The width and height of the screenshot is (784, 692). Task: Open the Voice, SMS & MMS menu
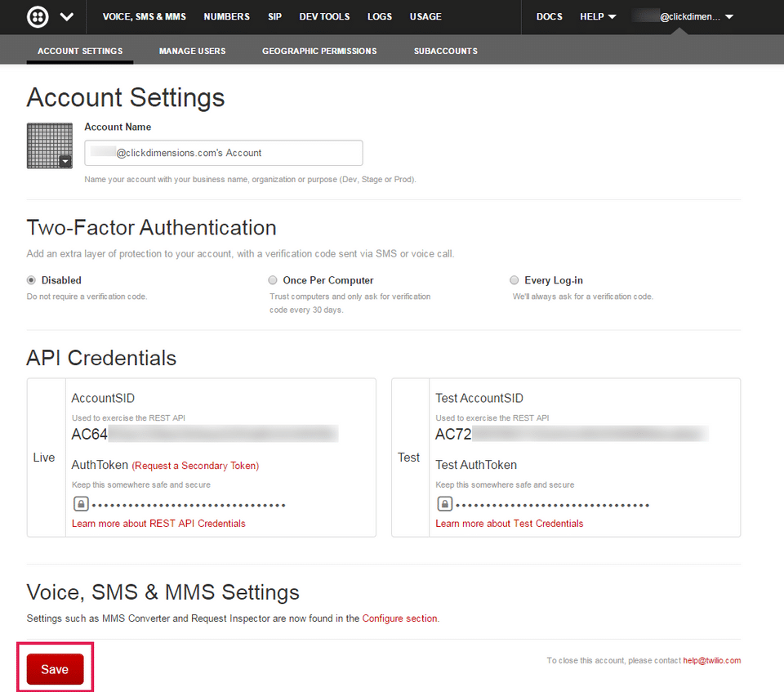click(x=144, y=16)
